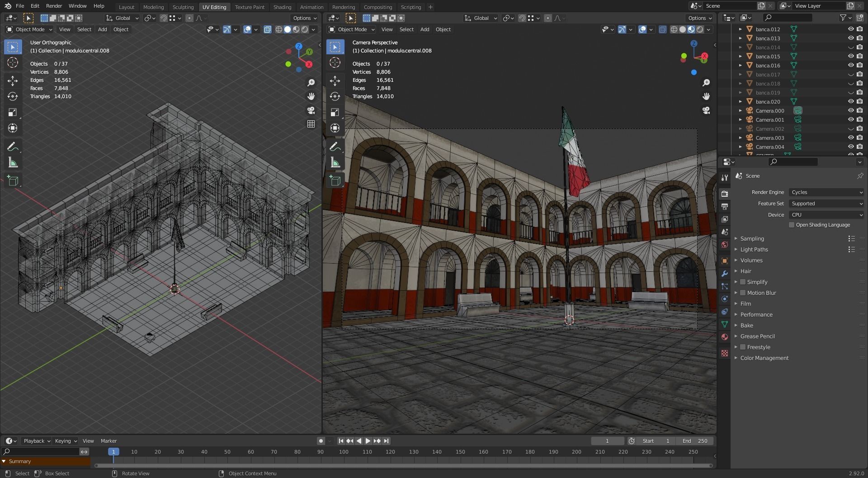
Task: Select the Rotate tool in left viewport
Action: pyautogui.click(x=13, y=96)
